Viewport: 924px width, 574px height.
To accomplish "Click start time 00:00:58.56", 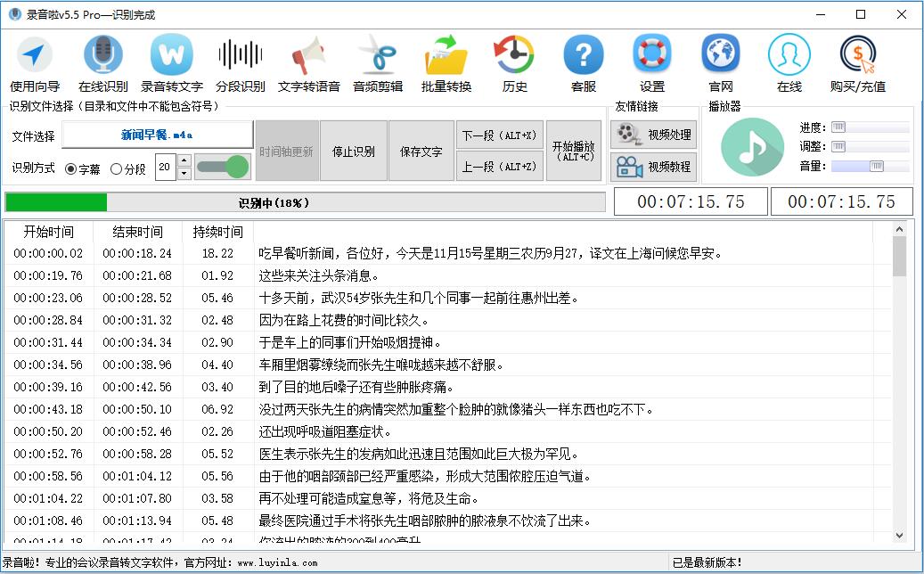I will pyautogui.click(x=48, y=476).
